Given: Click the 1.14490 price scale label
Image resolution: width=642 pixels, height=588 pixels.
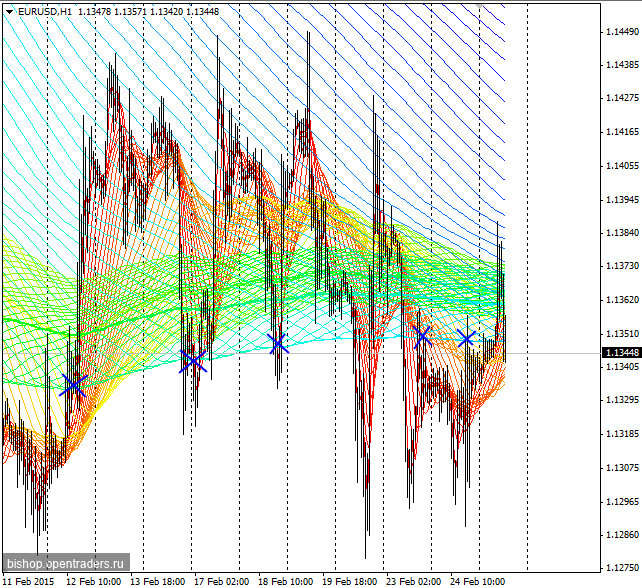Looking at the screenshot, I should [622, 32].
